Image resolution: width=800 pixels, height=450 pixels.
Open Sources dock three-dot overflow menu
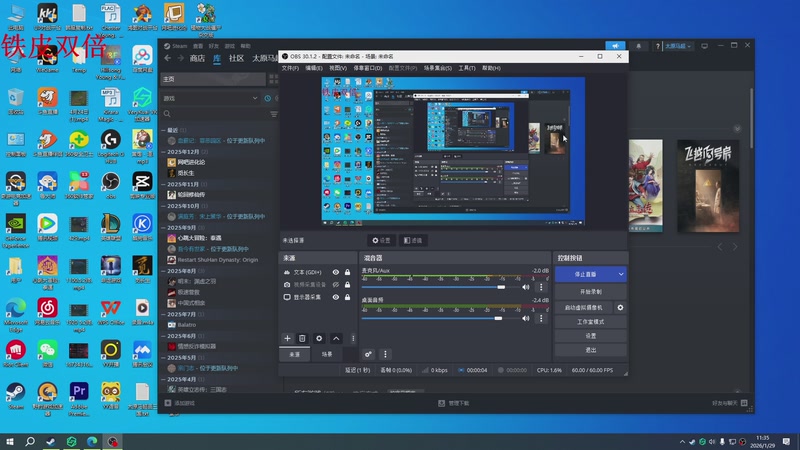tap(353, 338)
